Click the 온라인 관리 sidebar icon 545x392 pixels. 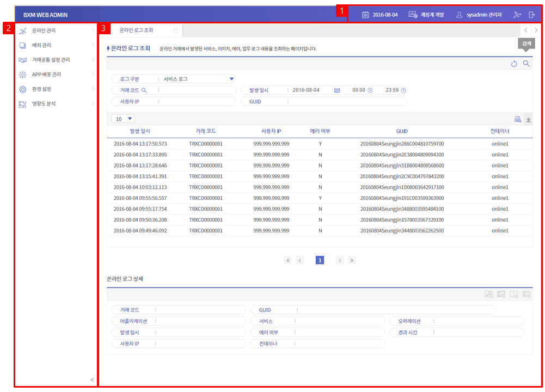pos(22,31)
